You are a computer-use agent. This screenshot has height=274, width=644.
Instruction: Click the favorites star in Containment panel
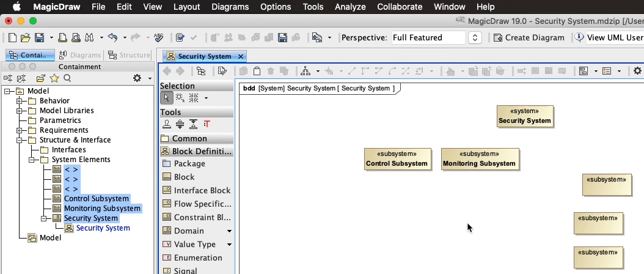click(54, 78)
